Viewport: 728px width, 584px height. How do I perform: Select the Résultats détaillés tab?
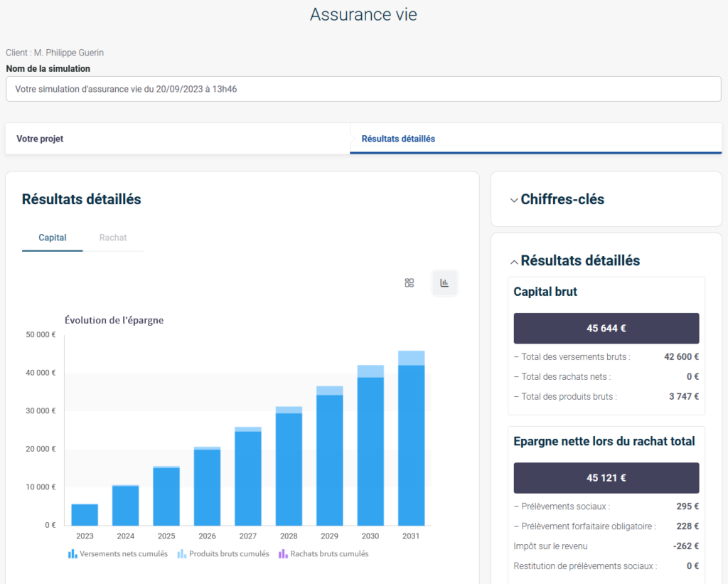point(398,139)
